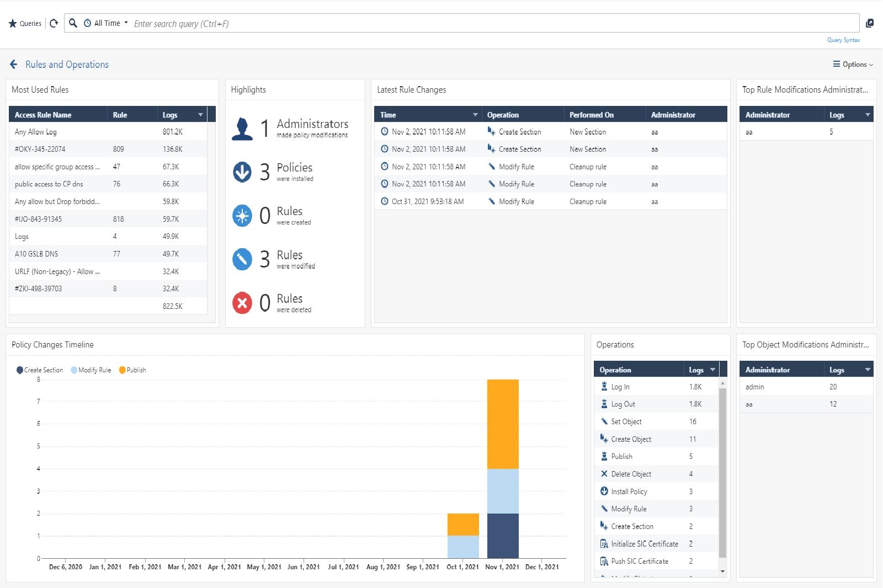Click the Rules and Operations title link

pyautogui.click(x=67, y=65)
